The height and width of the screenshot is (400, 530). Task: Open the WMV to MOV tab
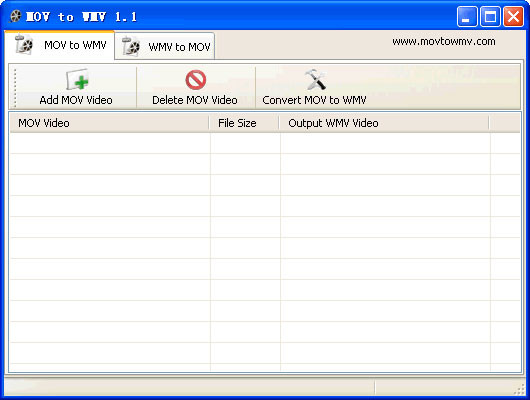(165, 46)
